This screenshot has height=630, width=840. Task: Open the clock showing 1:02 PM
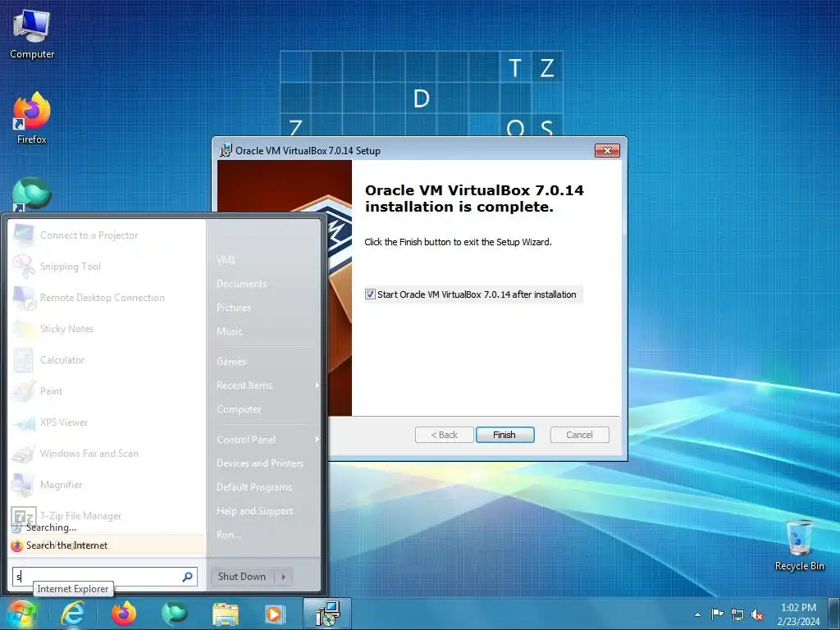[x=798, y=614]
